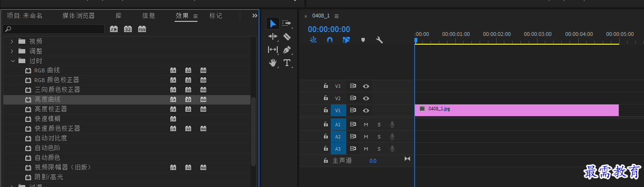Select the Type tool
Viewport: 644px width, 187px height.
pos(286,63)
